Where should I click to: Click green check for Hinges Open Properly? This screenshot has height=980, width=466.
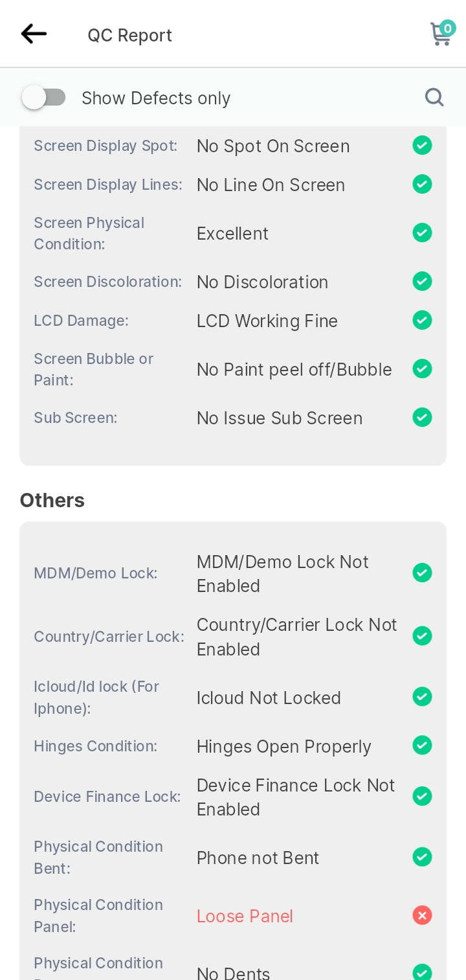pyautogui.click(x=422, y=746)
